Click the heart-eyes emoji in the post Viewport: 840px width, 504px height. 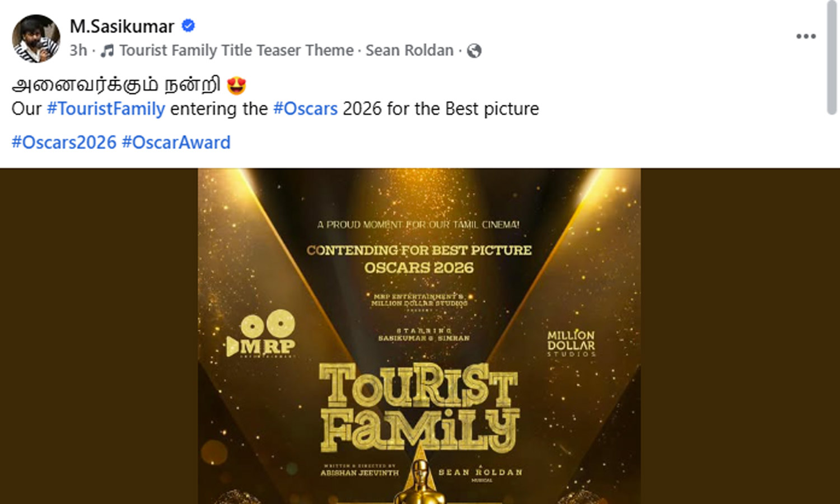coord(237,86)
